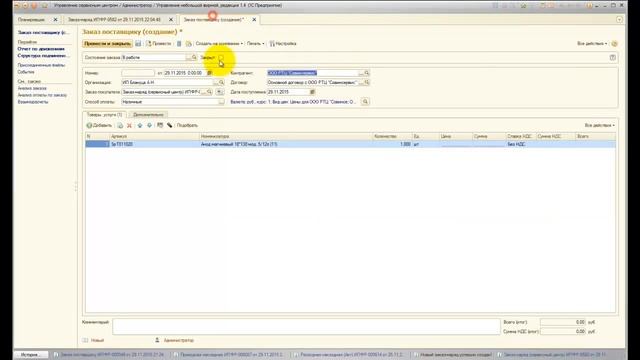Close the 'Заказ-наряд' document tab
Viewport: 640px width, 360px height.
click(x=171, y=20)
